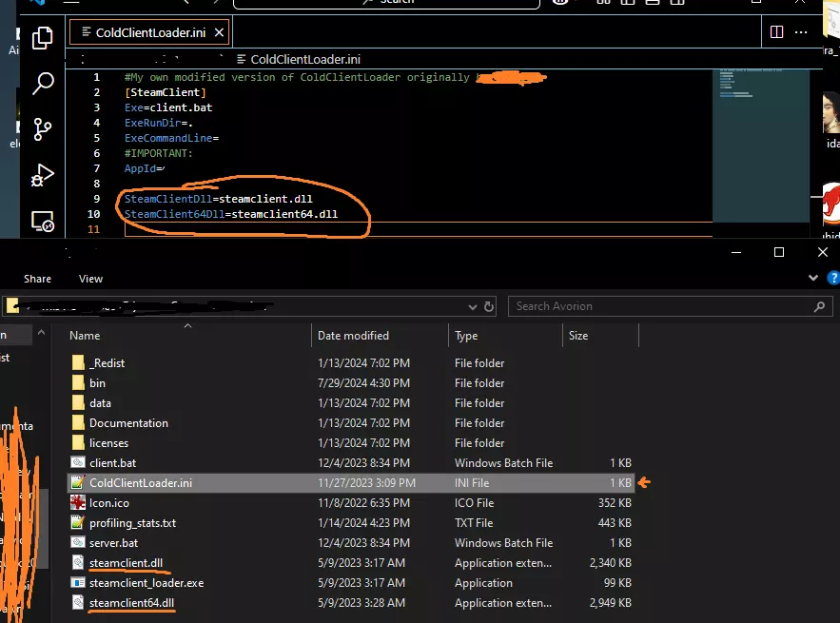Click line 9 SteamClientDll in the editor
The height and width of the screenshot is (623, 840).
(219, 200)
